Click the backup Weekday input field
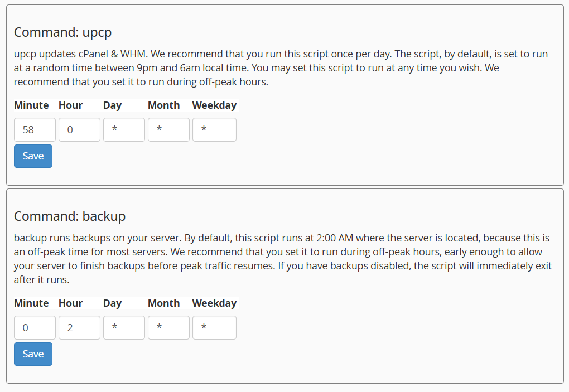569x392 pixels. click(214, 327)
